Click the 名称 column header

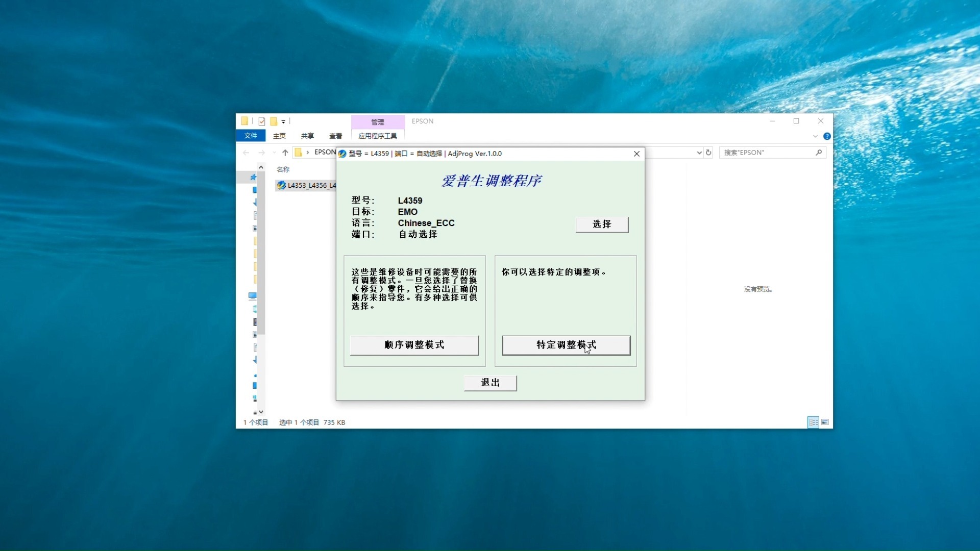tap(283, 169)
